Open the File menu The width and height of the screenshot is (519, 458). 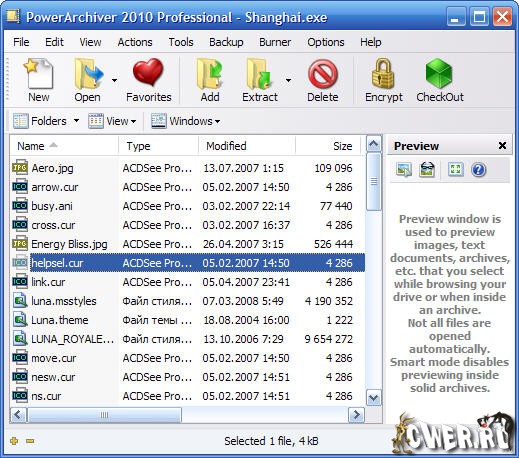pos(21,42)
